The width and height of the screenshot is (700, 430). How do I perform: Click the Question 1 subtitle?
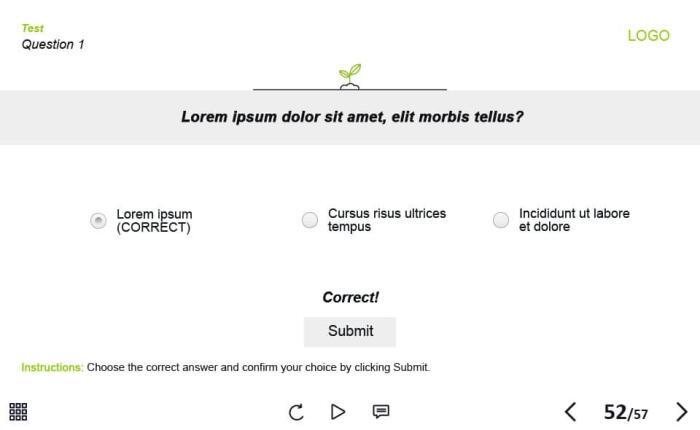coord(53,44)
